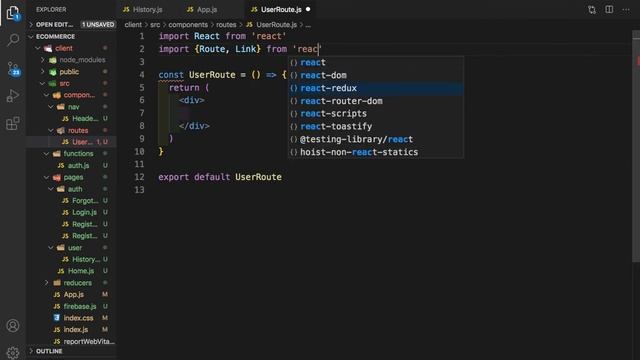Open the editor More Actions menu
Image resolution: width=640 pixels, height=360 pixels.
626,9
